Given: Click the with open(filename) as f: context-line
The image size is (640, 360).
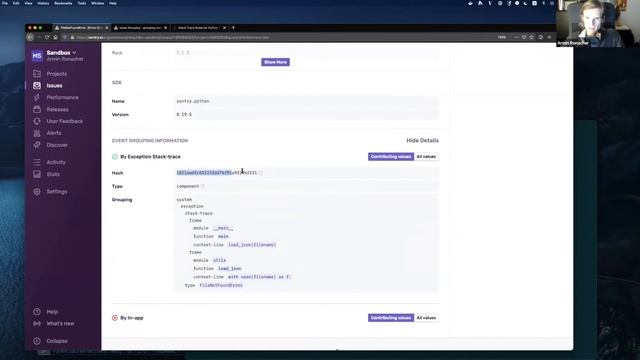Looking at the screenshot, I should (x=259, y=277).
